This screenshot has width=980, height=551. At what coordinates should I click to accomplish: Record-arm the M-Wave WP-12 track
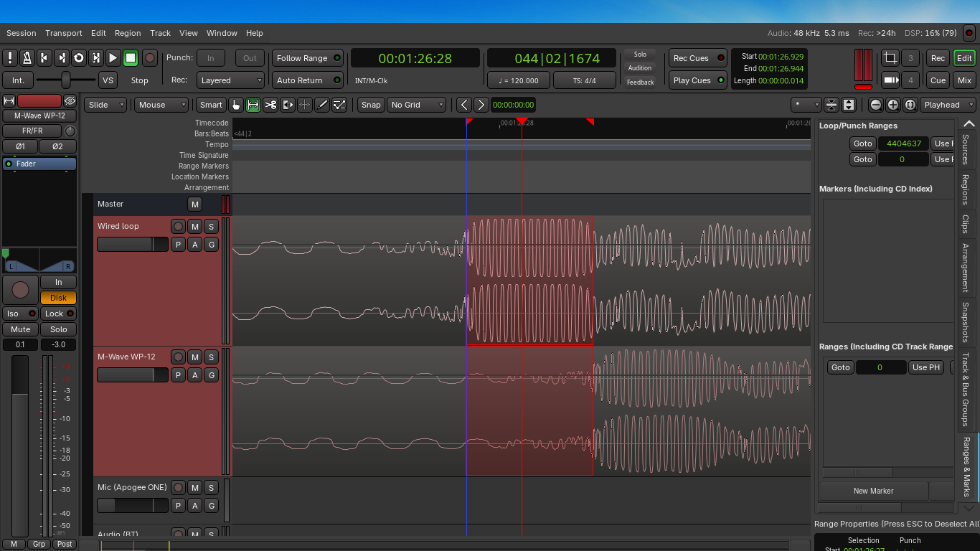178,357
